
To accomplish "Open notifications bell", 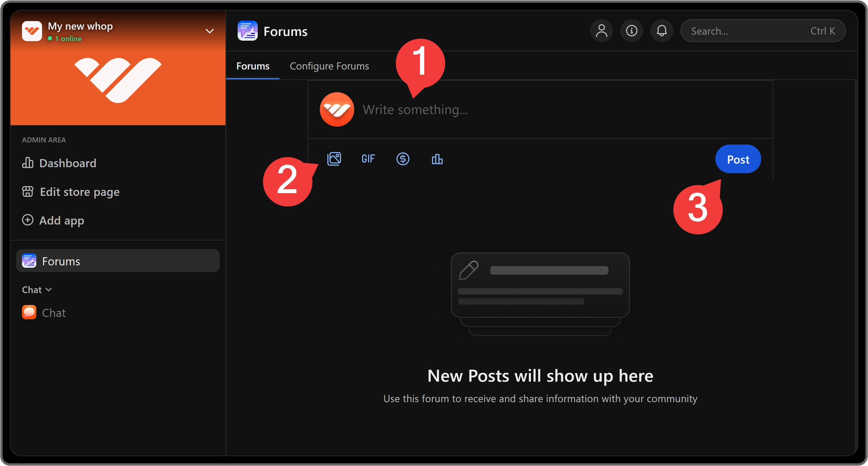I will (x=661, y=31).
